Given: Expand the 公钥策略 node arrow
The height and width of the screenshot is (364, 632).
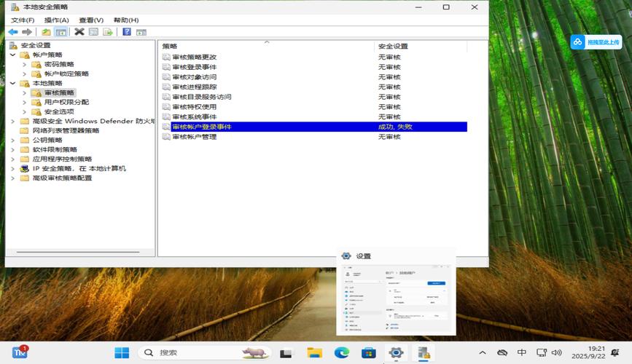Looking at the screenshot, I should (x=12, y=140).
